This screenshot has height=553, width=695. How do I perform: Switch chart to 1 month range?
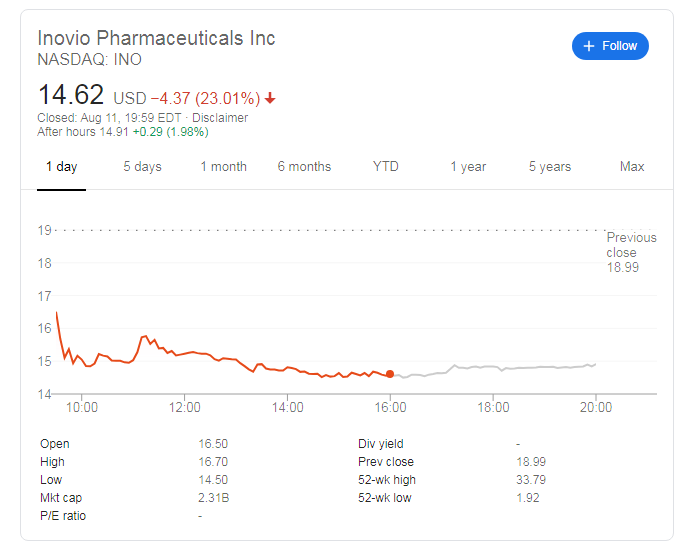(x=223, y=167)
